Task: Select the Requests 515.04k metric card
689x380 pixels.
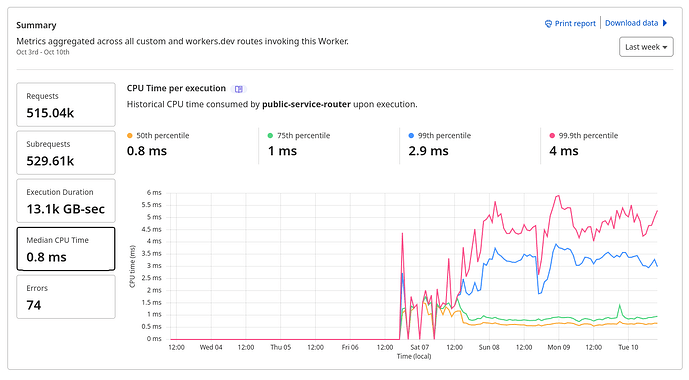Action: click(x=66, y=105)
